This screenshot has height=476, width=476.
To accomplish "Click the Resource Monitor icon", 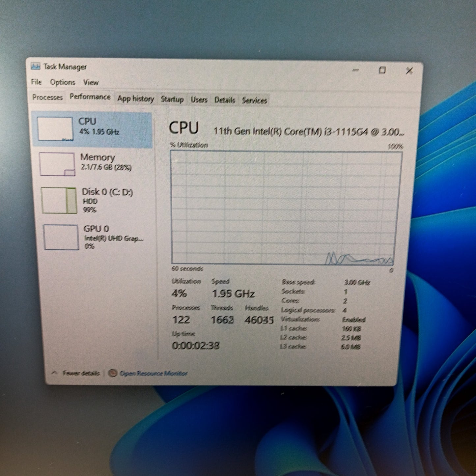I will coord(113,373).
